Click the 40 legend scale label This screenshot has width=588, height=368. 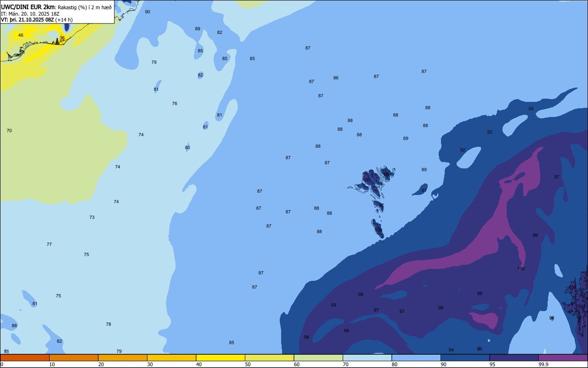click(199, 364)
